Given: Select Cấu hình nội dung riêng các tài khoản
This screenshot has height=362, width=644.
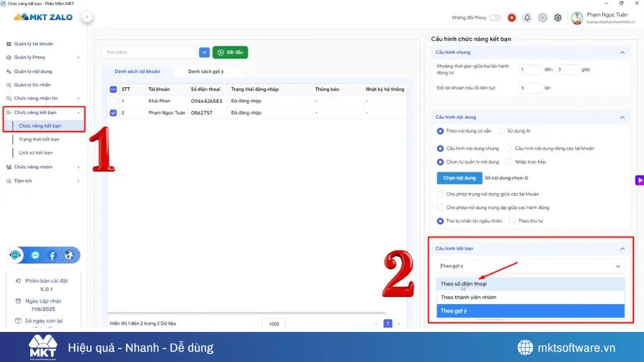Looking at the screenshot, I should coord(509,149).
